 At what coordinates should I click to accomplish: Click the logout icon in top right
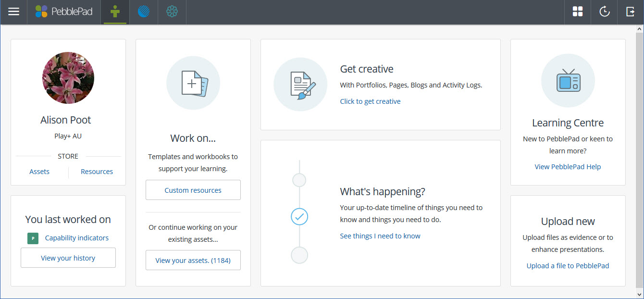click(x=631, y=12)
